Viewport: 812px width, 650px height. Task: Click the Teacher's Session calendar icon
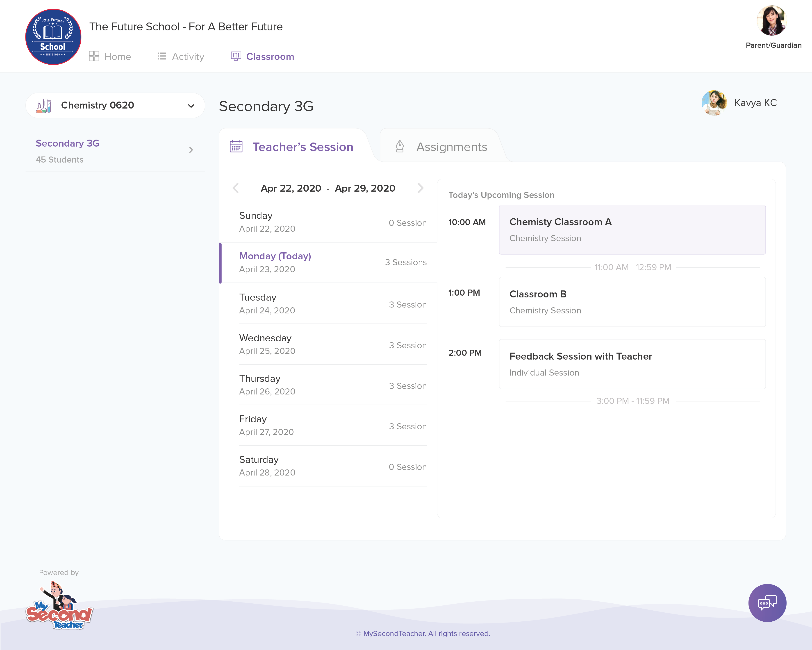[x=236, y=146]
